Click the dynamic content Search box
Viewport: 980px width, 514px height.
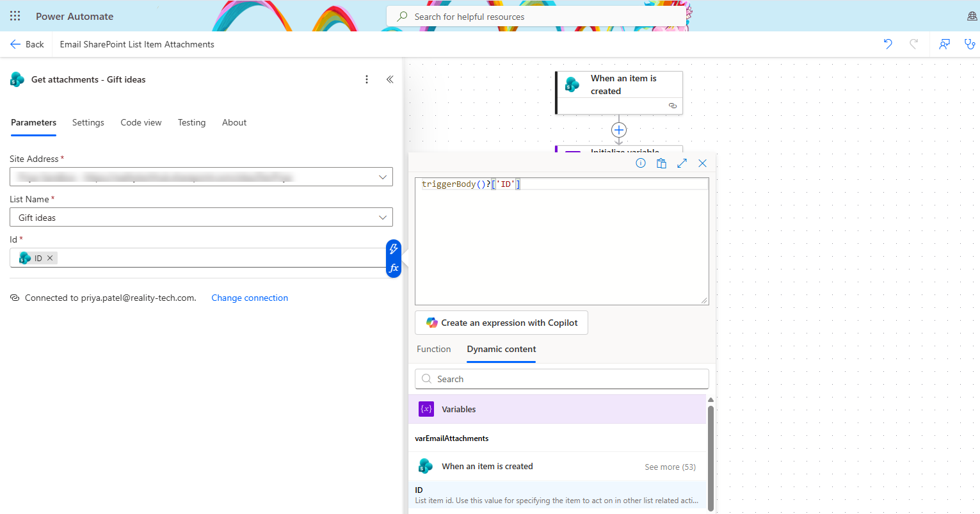point(562,379)
